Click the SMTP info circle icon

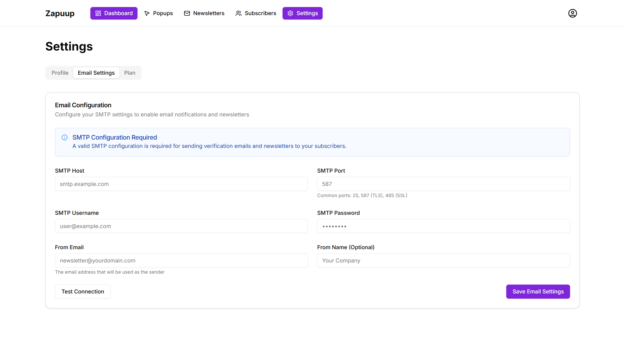pos(65,137)
